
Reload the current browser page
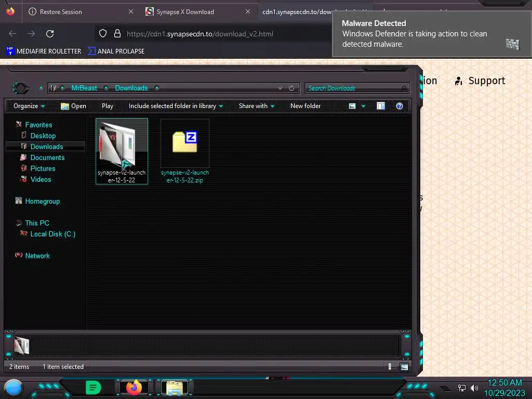click(x=50, y=34)
